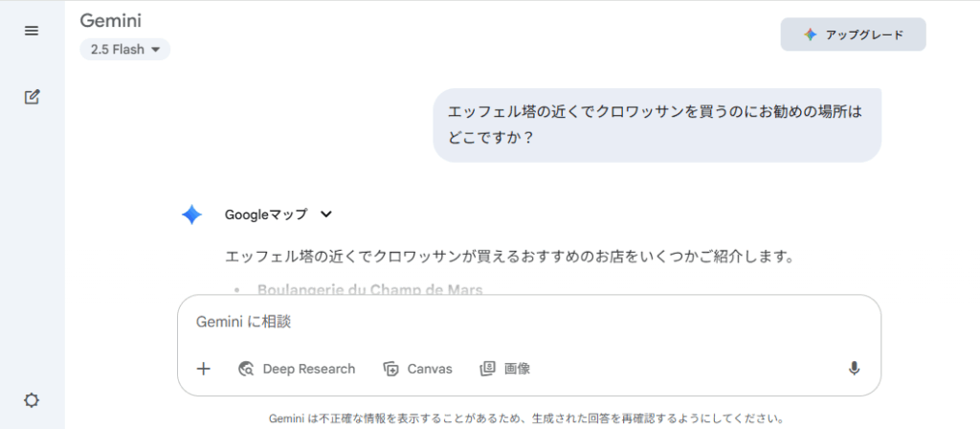Click the plus add-file icon
The image size is (980, 429).
pos(203,369)
